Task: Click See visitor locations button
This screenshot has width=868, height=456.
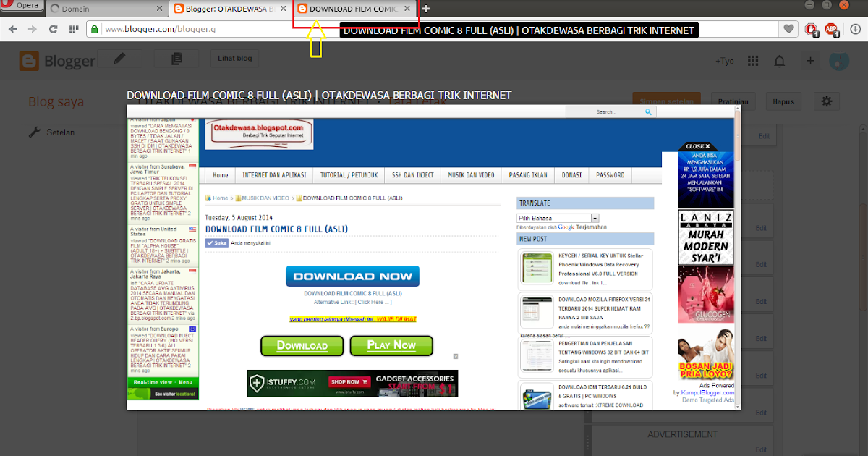Action: tap(163, 394)
